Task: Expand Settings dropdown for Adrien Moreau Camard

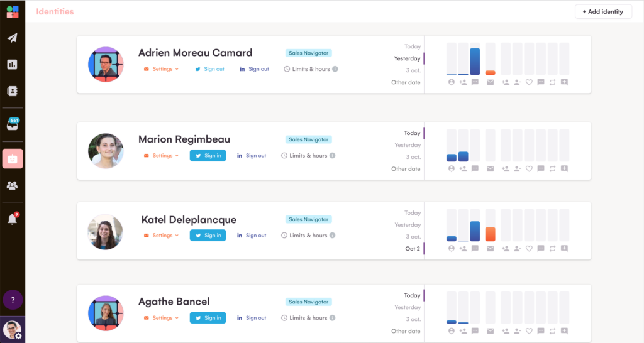Action: pyautogui.click(x=162, y=69)
